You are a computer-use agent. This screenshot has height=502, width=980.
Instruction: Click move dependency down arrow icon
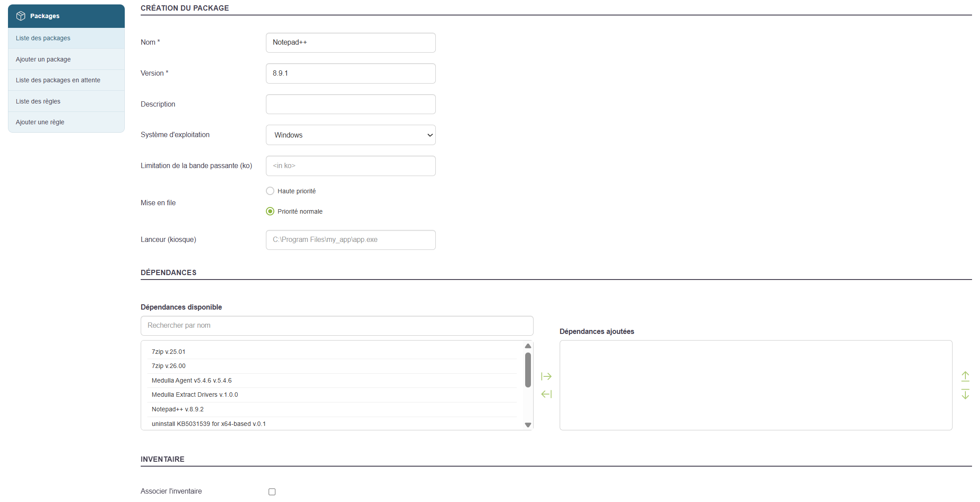(965, 394)
